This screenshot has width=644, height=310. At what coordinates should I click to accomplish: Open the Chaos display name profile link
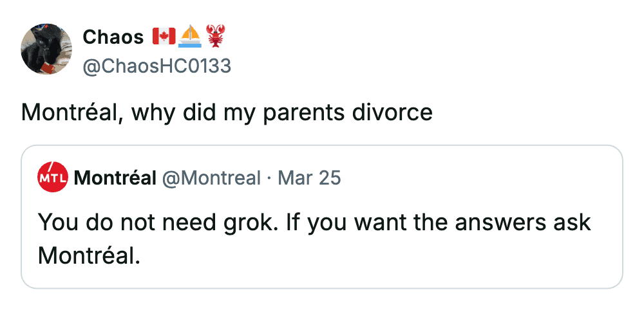click(113, 37)
